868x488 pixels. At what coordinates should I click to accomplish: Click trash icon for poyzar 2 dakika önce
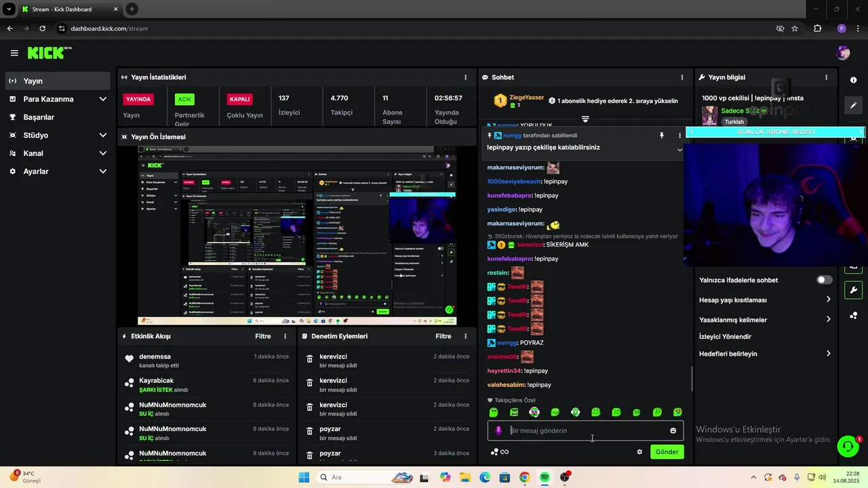[309, 431]
